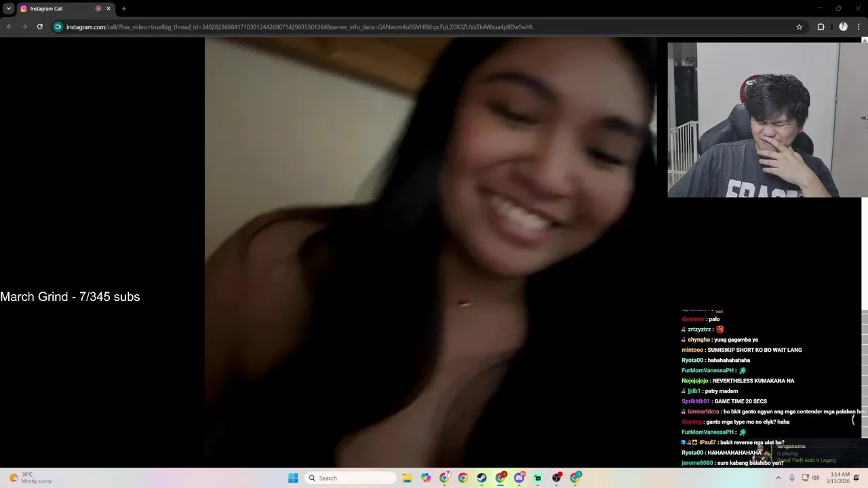868x488 pixels.
Task: Click the recording indicator on the tab
Action: (x=98, y=9)
